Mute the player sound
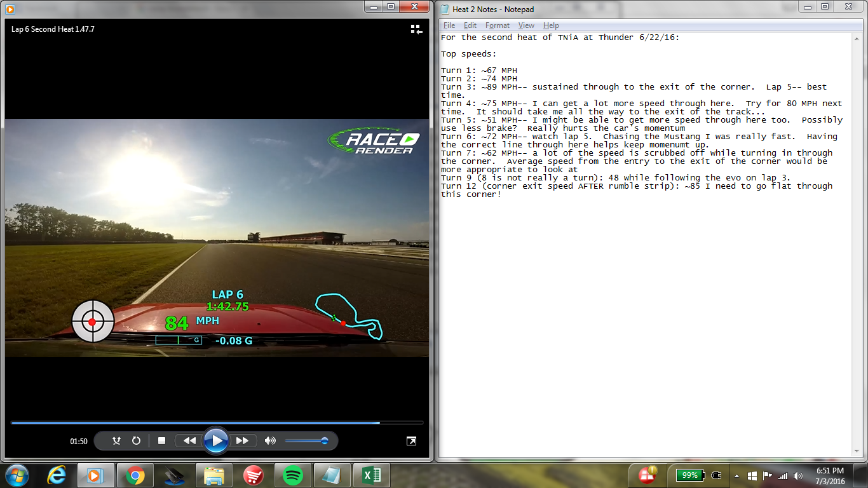 coord(270,440)
